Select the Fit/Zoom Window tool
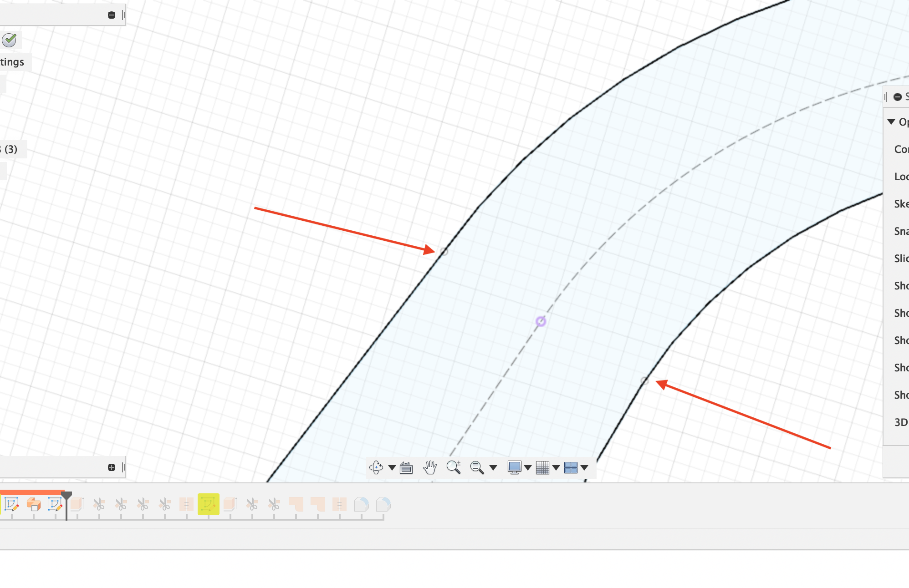The width and height of the screenshot is (909, 588). [x=476, y=467]
